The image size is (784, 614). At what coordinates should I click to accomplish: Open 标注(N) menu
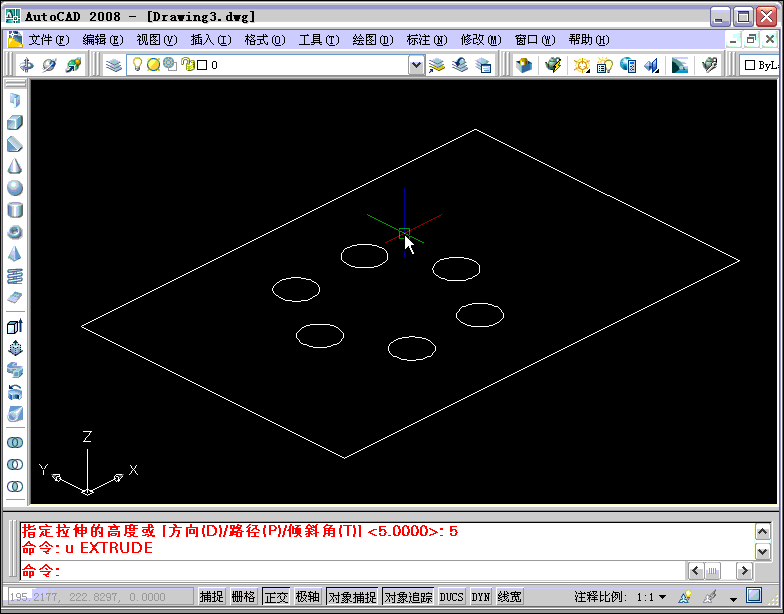[x=426, y=40]
